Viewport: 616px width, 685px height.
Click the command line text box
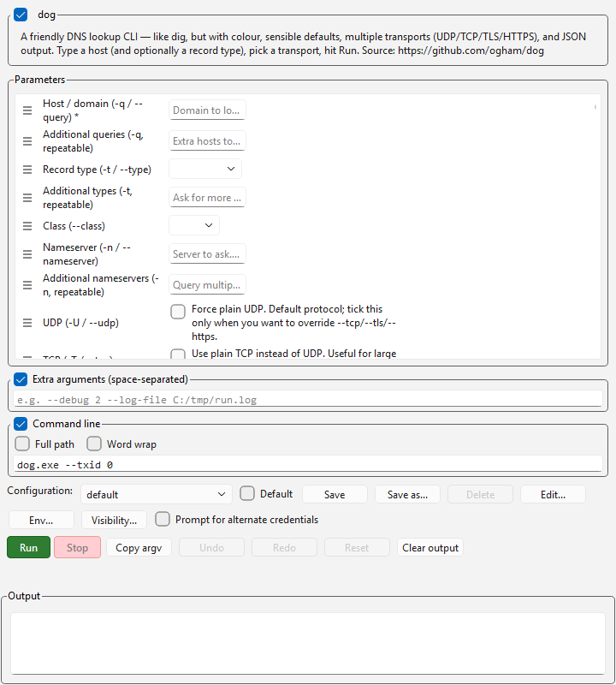(308, 464)
